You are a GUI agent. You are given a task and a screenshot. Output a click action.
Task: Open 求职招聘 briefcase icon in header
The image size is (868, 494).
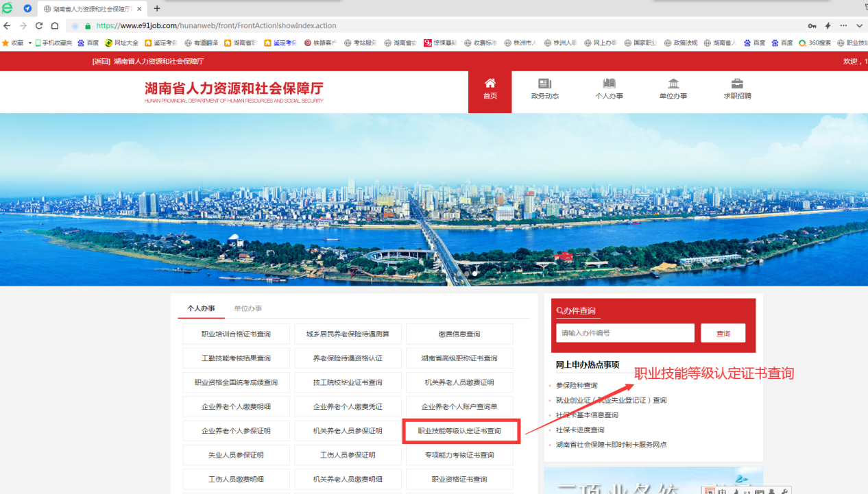pos(737,84)
